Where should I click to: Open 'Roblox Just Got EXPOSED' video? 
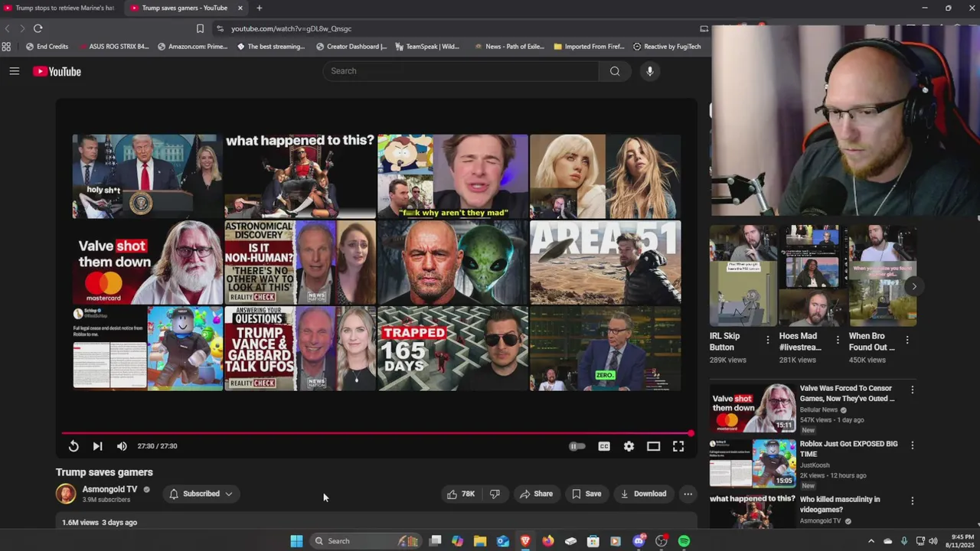click(x=848, y=449)
